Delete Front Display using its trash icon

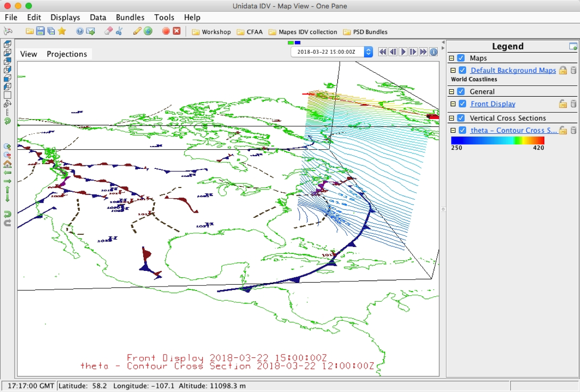point(573,104)
